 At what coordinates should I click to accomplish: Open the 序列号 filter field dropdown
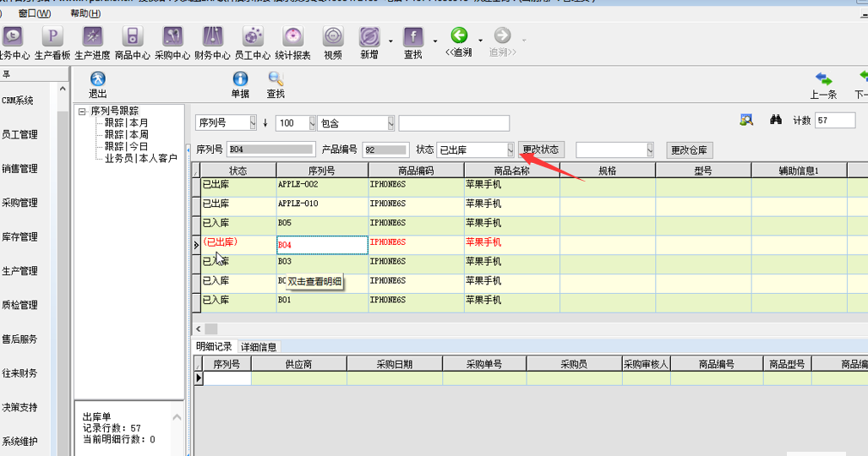(x=253, y=122)
